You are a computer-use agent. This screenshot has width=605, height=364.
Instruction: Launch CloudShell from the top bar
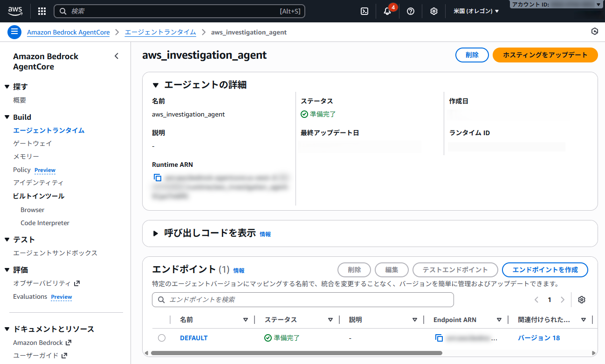364,11
